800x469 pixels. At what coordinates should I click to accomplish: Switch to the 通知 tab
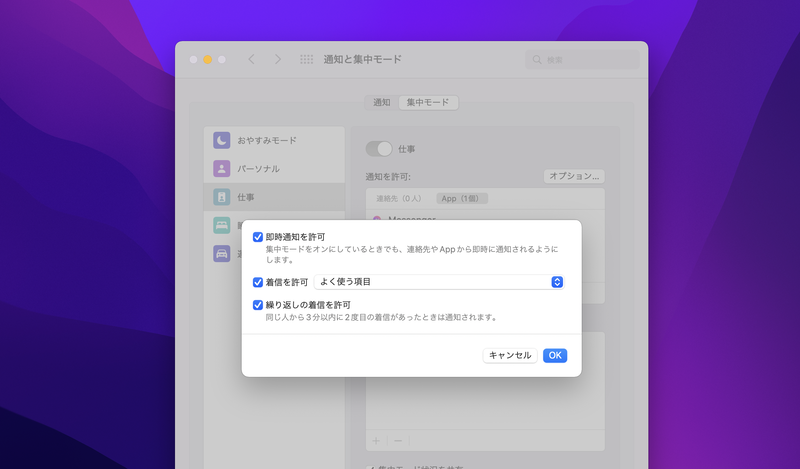[382, 103]
